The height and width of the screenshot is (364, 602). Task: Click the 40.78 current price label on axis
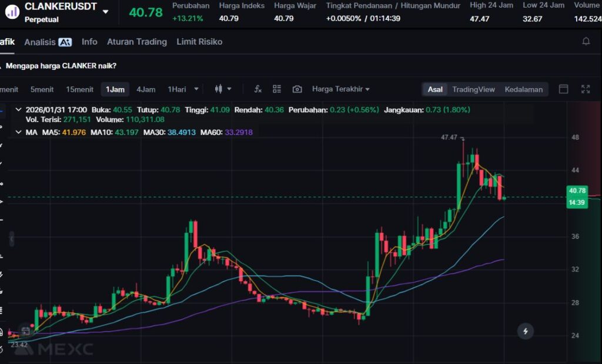click(x=577, y=191)
